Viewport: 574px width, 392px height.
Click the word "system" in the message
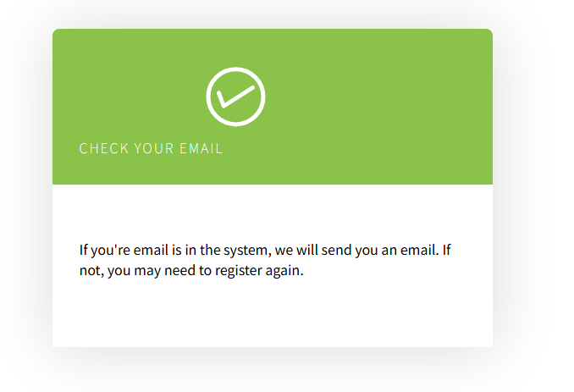(247, 251)
